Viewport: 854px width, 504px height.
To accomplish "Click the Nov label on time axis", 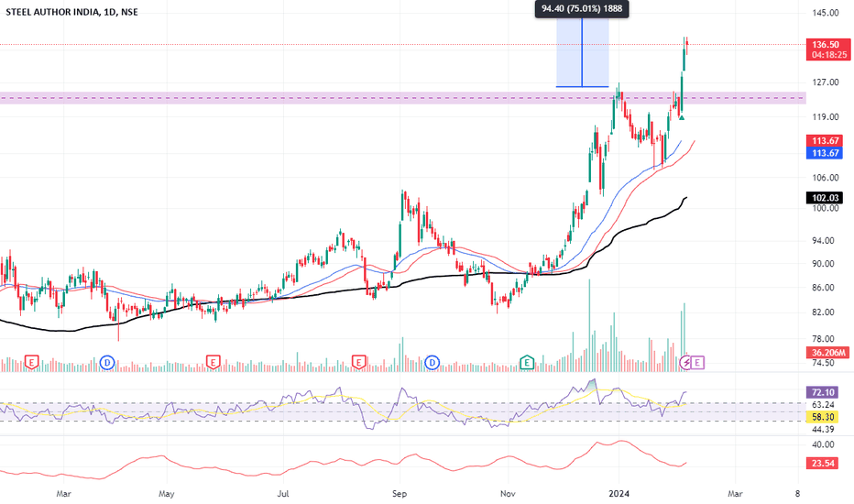I will [x=508, y=494].
